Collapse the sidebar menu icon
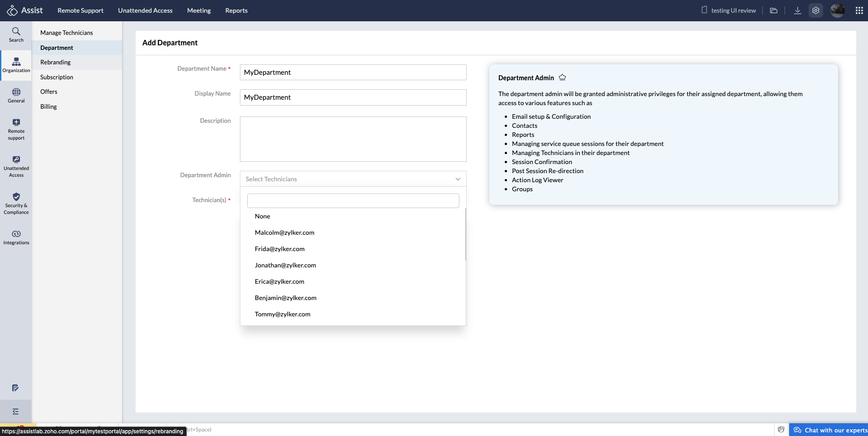 15,412
